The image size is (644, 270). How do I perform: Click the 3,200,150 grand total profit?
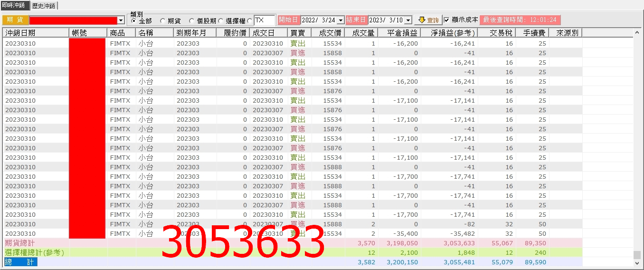tap(402, 262)
